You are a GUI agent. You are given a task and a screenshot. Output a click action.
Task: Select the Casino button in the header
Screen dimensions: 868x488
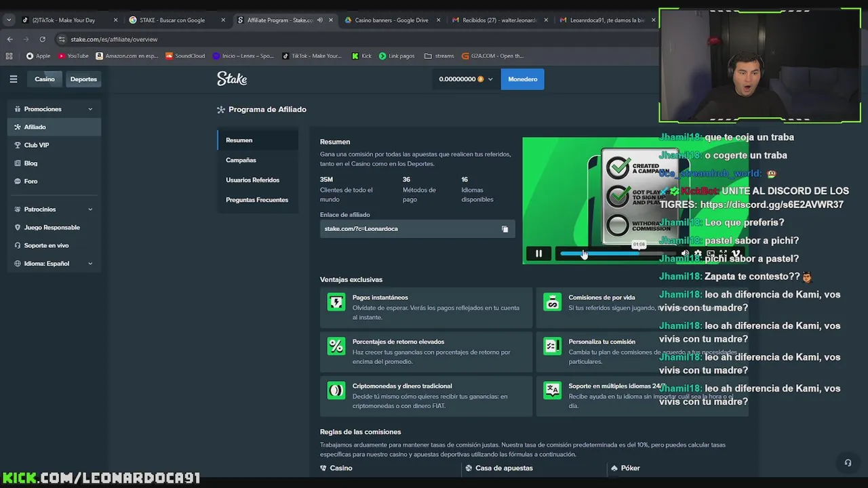point(45,79)
